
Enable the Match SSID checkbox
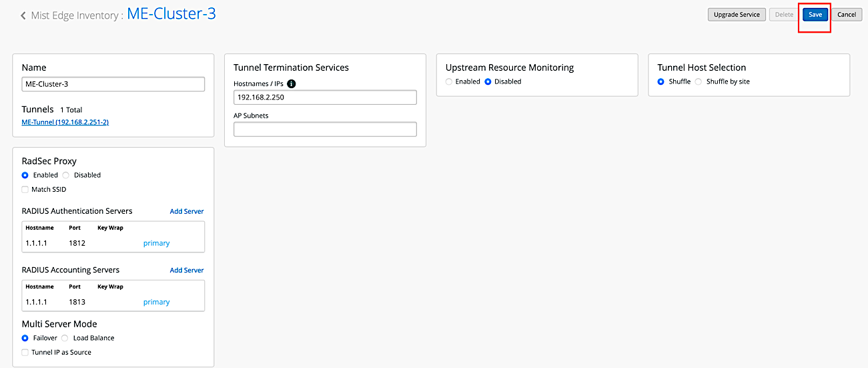pos(25,190)
